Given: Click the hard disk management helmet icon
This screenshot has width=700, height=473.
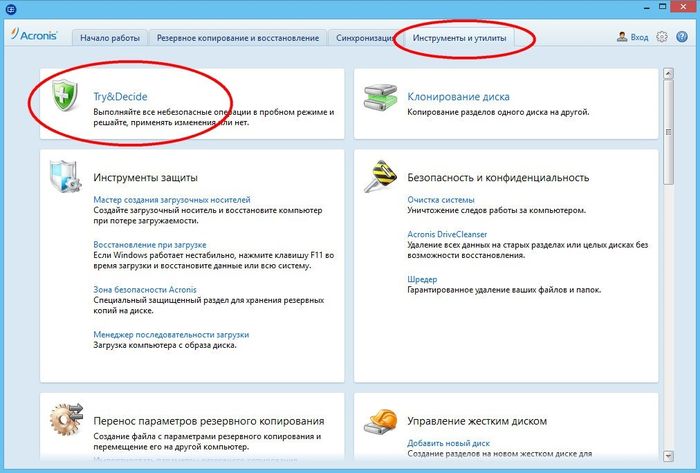Looking at the screenshot, I should coord(380,421).
